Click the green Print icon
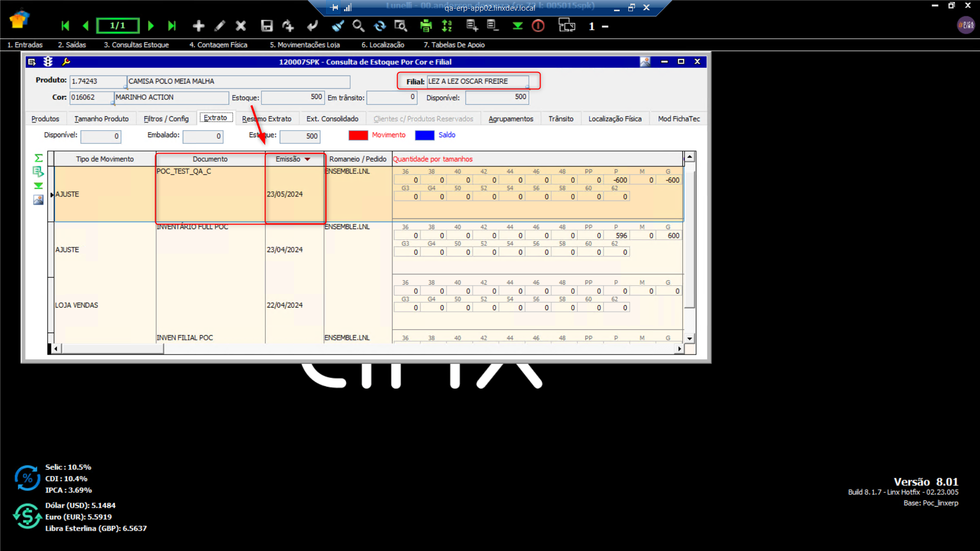 425,26
